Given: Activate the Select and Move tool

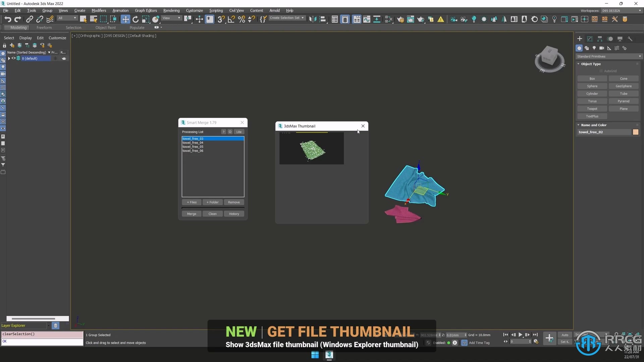Looking at the screenshot, I should coord(125,19).
